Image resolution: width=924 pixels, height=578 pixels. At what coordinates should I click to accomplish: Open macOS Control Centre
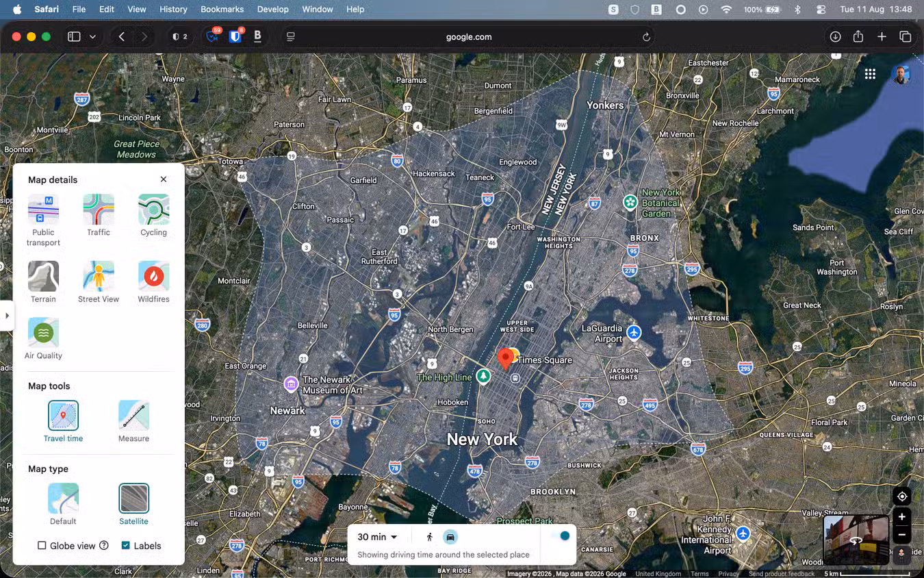coord(821,10)
